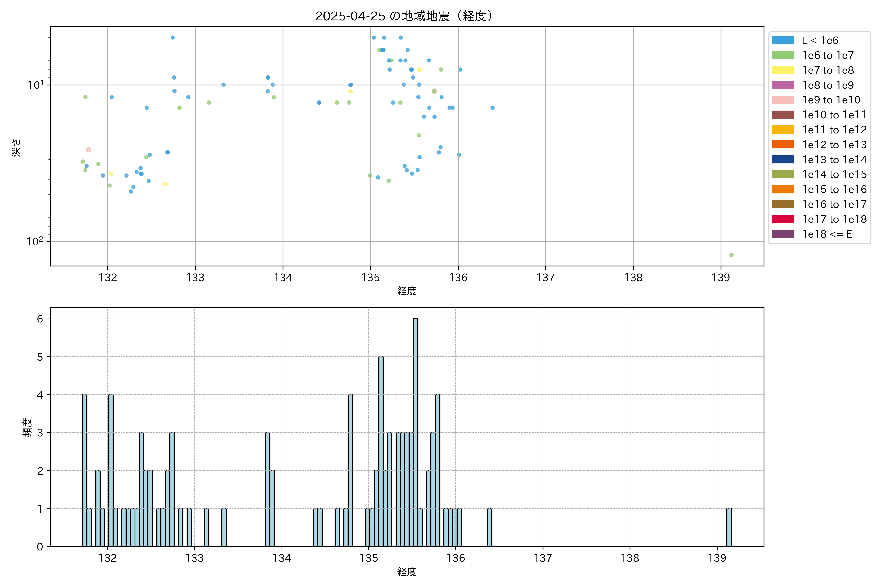Click the lone histogram bar near longitude 136.4
The width and height of the screenshot is (882, 588).
click(489, 527)
